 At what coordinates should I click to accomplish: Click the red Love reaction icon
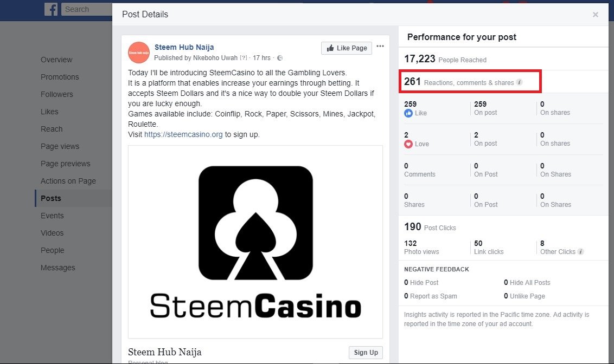coord(408,144)
